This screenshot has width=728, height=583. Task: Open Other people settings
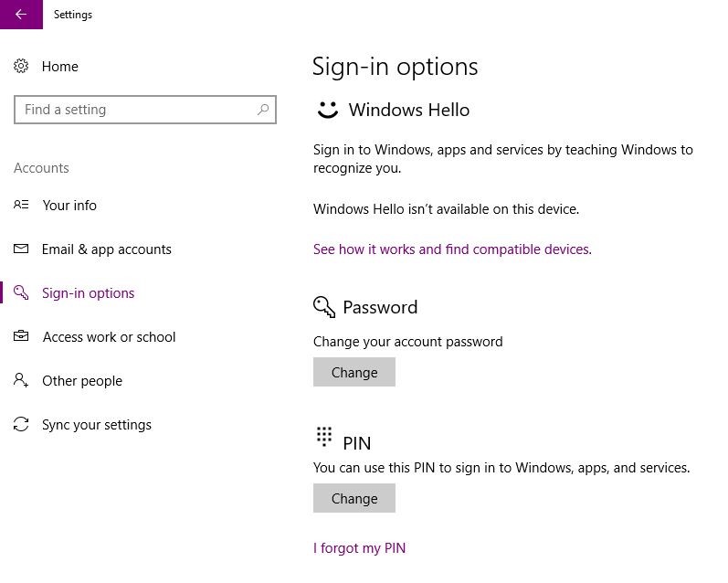click(82, 381)
